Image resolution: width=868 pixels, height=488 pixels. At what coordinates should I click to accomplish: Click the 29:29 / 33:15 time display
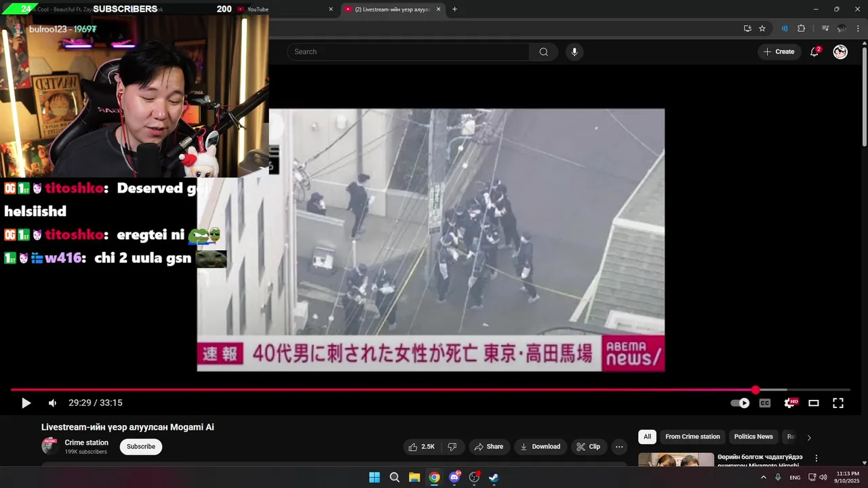(x=96, y=403)
